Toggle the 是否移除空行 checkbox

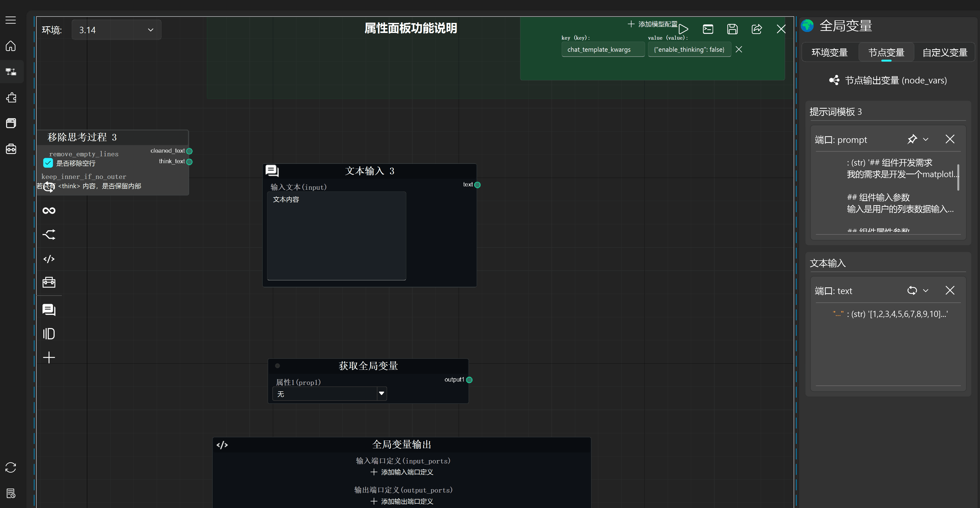tap(48, 163)
